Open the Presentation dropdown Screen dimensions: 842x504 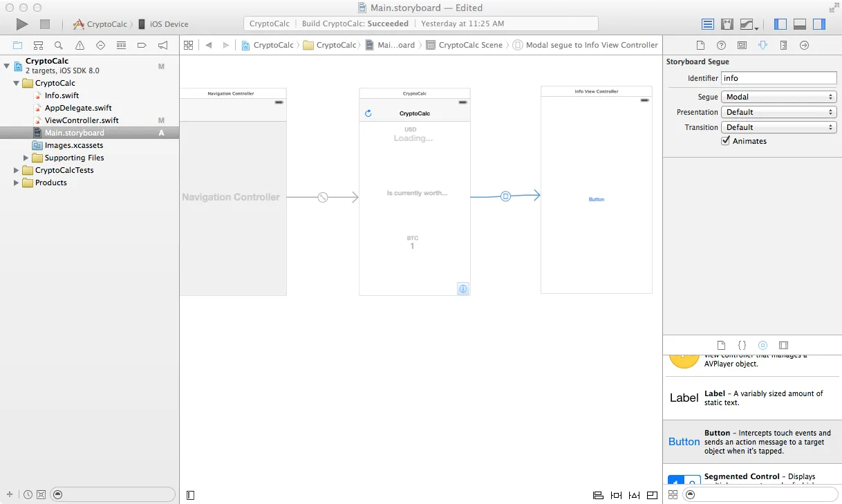point(778,112)
